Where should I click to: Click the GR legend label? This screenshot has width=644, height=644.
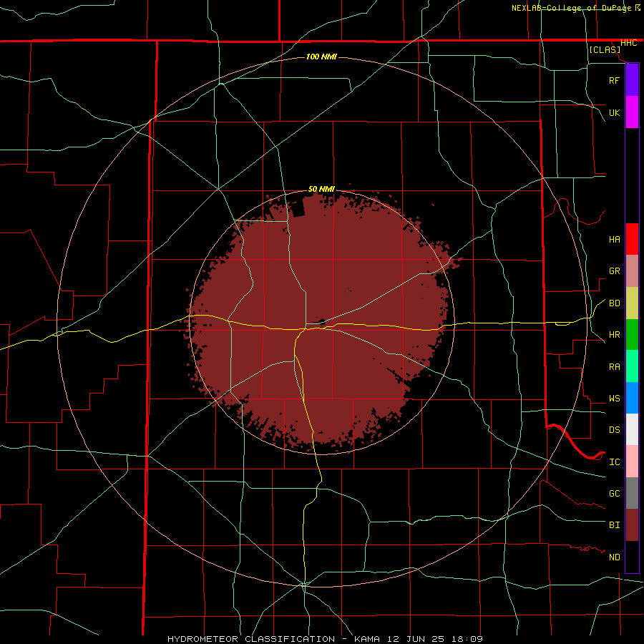pos(614,271)
